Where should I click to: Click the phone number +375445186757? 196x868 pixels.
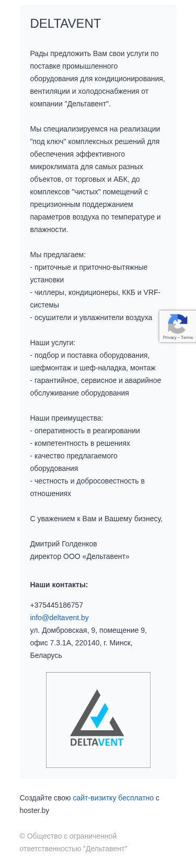pos(56,605)
